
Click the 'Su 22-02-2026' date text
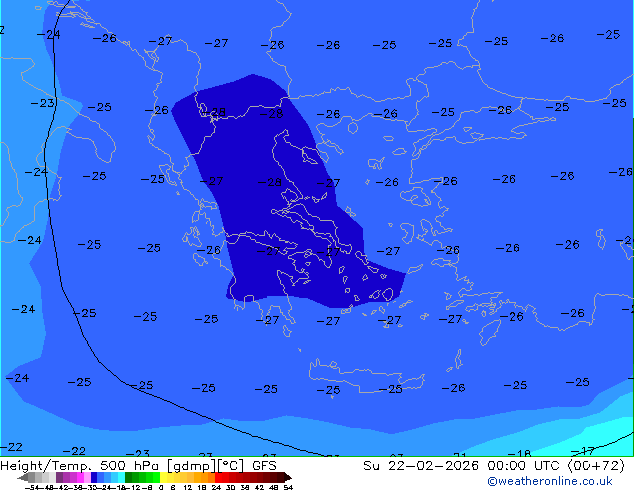(421, 466)
